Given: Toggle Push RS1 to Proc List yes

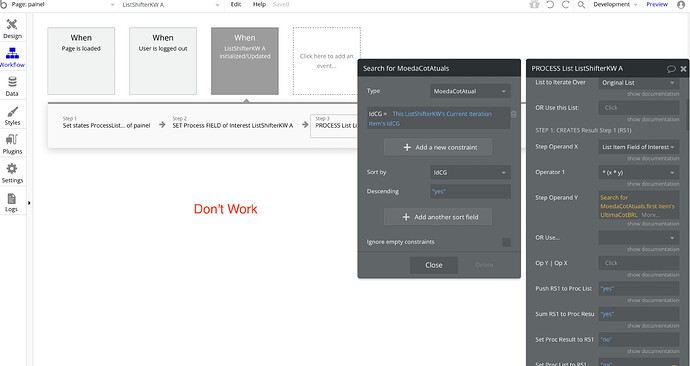Looking at the screenshot, I should pyautogui.click(x=639, y=289).
